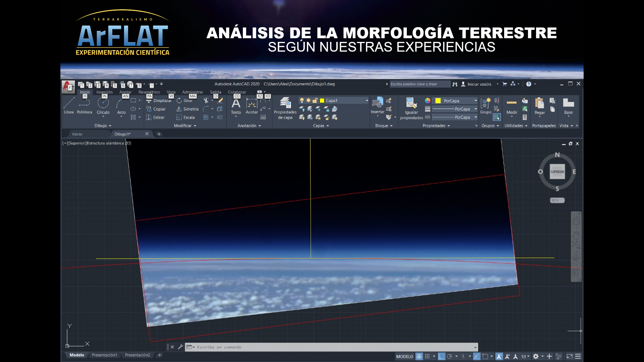Click Iniciar sesión button
This screenshot has height=362, width=644.
(479, 84)
